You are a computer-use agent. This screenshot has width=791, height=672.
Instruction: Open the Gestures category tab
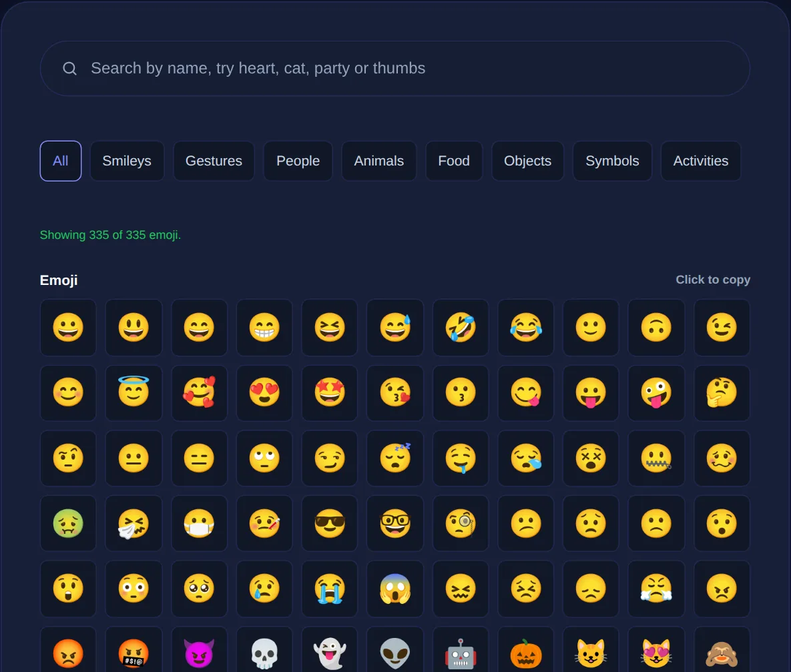pyautogui.click(x=214, y=161)
